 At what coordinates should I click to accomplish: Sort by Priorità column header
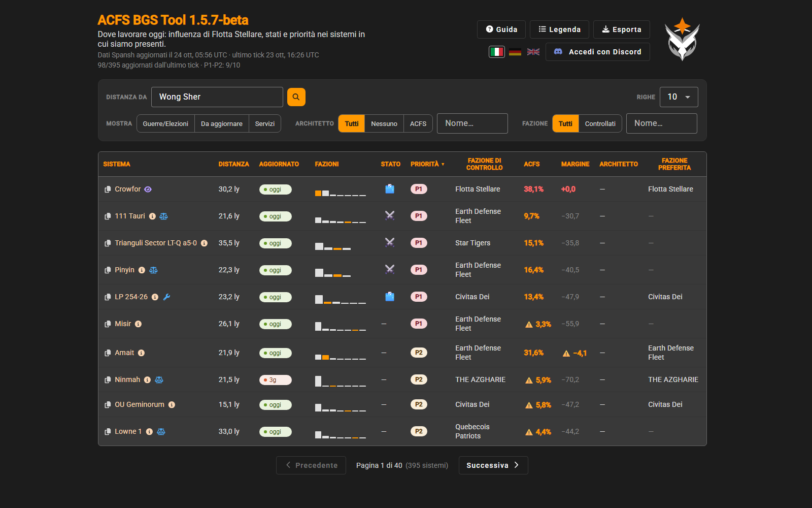tap(427, 164)
